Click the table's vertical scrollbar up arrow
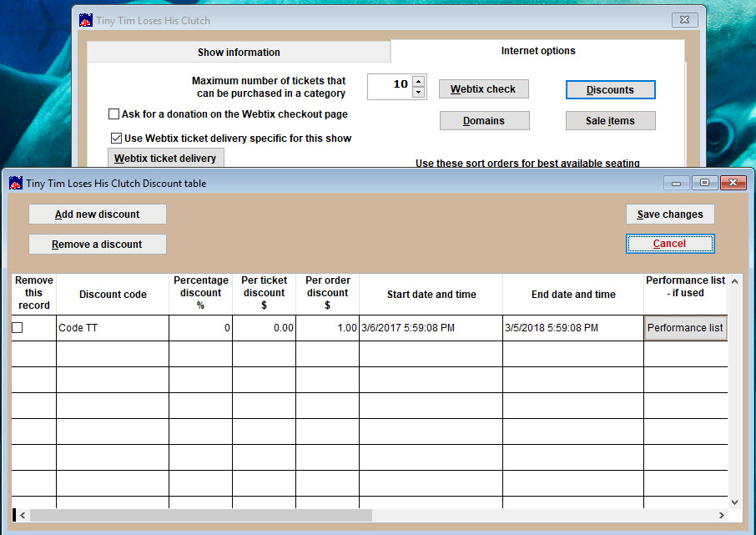Viewport: 756px width, 535px height. click(x=734, y=280)
